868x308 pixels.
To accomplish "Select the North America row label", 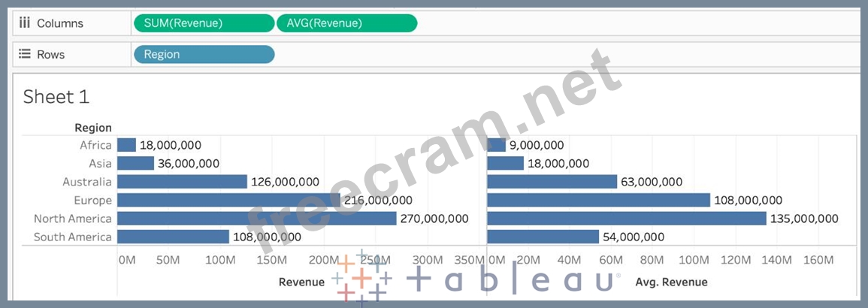I will point(73,219).
